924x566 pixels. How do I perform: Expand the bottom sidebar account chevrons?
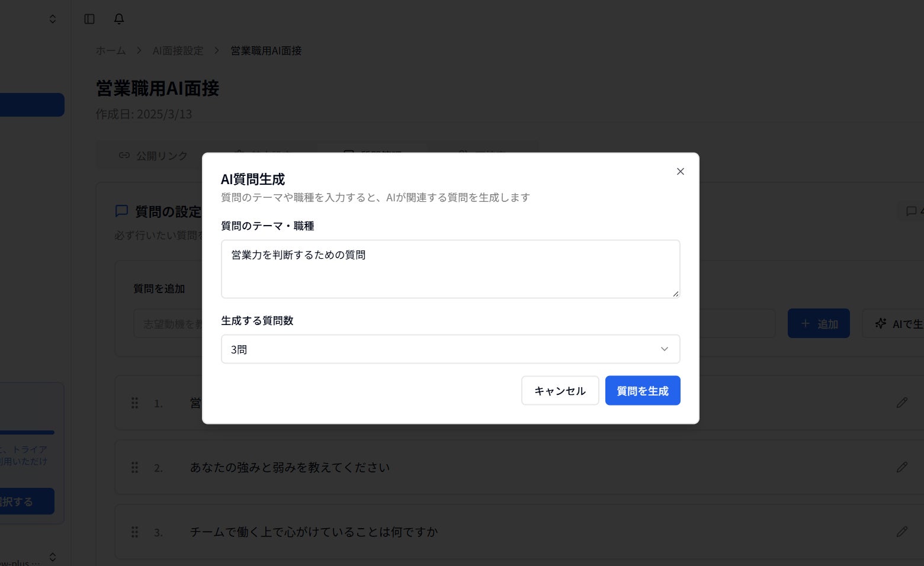point(53,557)
